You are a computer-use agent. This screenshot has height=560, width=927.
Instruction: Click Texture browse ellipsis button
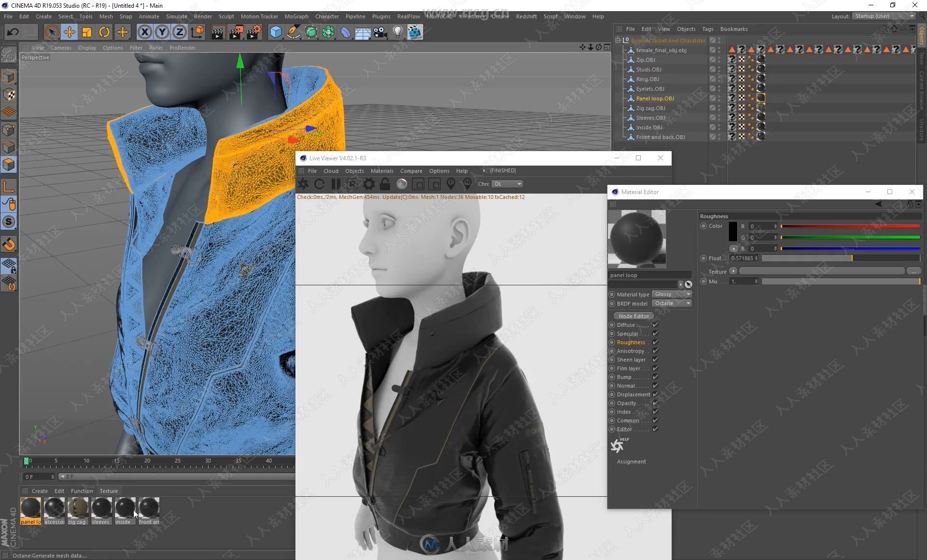click(x=913, y=271)
